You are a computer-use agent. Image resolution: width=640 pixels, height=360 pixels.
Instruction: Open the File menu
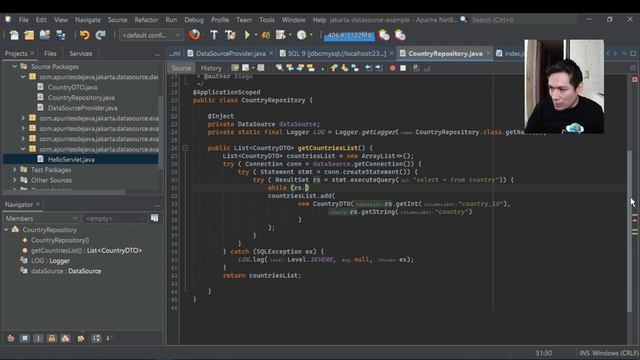click(x=24, y=20)
